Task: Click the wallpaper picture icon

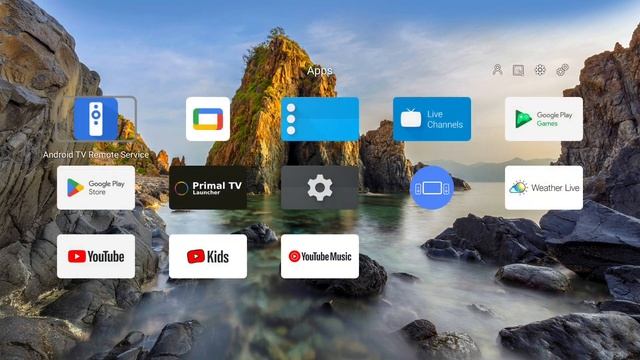Action: [x=518, y=70]
